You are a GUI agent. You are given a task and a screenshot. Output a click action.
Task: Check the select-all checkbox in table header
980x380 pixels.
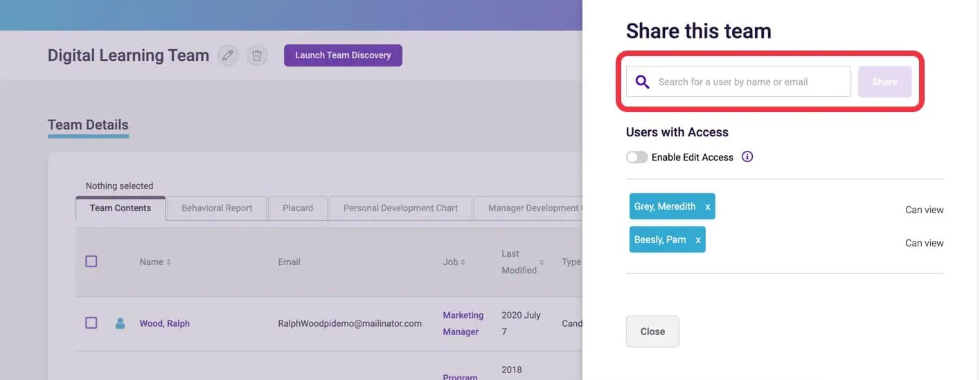point(91,262)
